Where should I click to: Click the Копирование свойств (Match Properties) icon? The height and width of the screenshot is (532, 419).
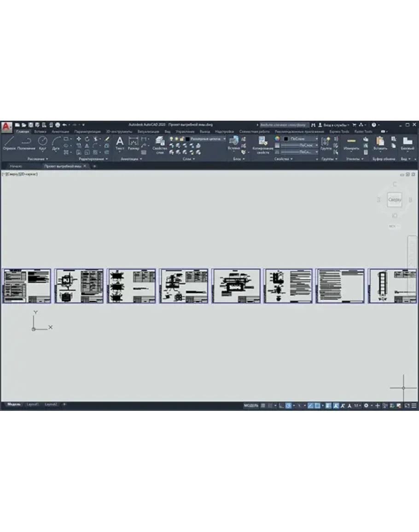263,142
